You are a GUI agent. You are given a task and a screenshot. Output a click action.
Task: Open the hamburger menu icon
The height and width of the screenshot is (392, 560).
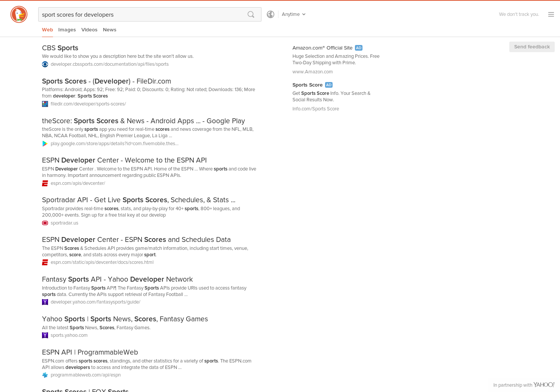551,14
